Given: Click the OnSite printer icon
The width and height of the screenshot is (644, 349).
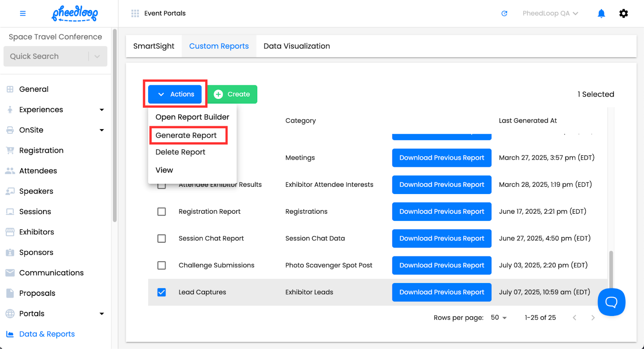Looking at the screenshot, I should click(x=10, y=130).
